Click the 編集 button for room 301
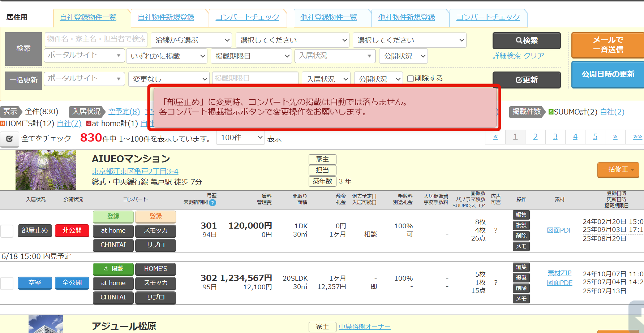644x333 pixels. 521,215
